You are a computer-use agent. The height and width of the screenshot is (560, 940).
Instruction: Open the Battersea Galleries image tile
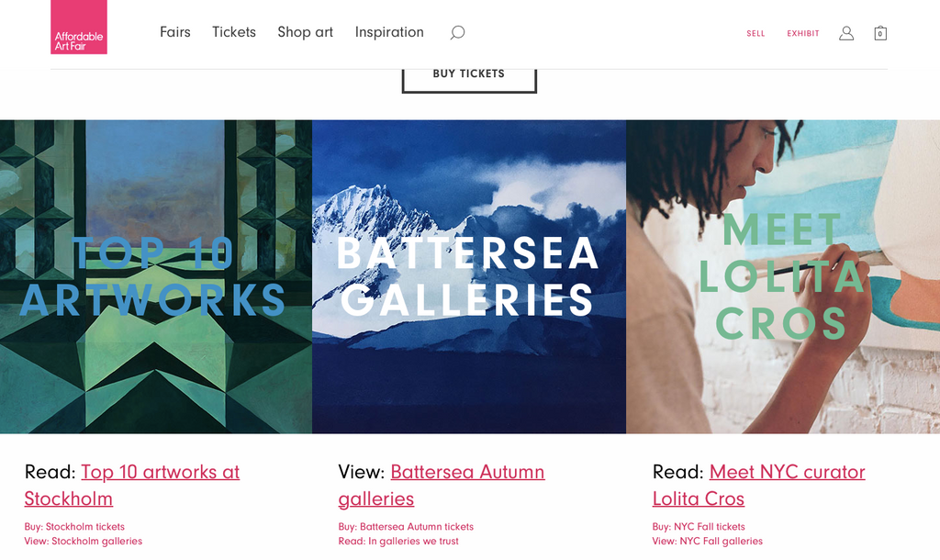[x=469, y=276]
